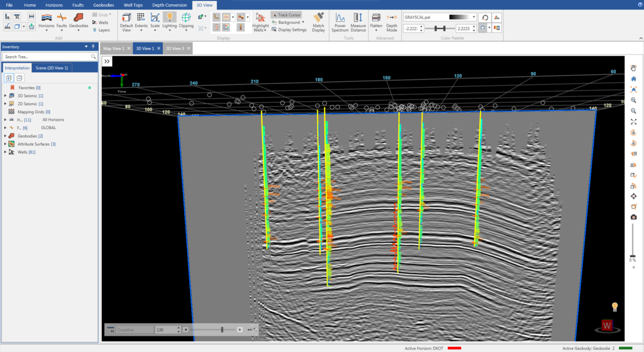Click the home view icon in right toolbar
Viewport: 644px width, 352px height.
click(x=633, y=79)
